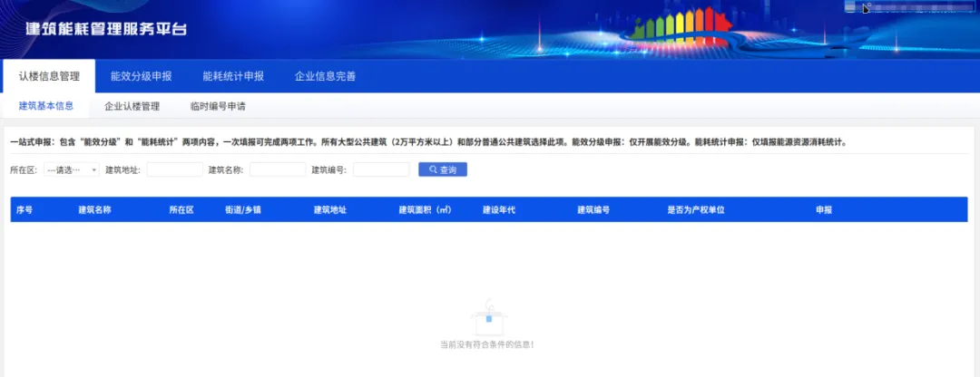Switch to the 临时编号申请 sub-tab

pyautogui.click(x=218, y=106)
